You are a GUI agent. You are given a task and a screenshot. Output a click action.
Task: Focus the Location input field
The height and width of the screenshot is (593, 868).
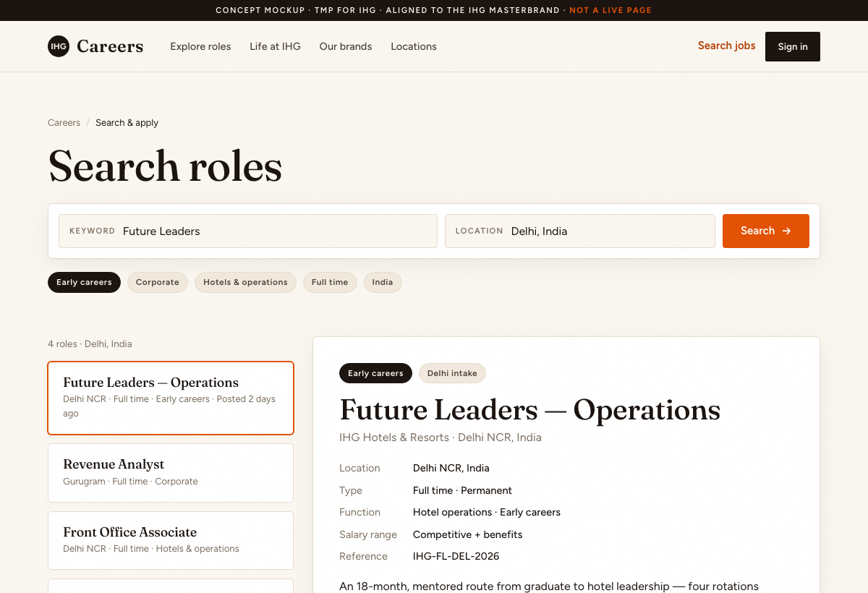[x=580, y=231]
